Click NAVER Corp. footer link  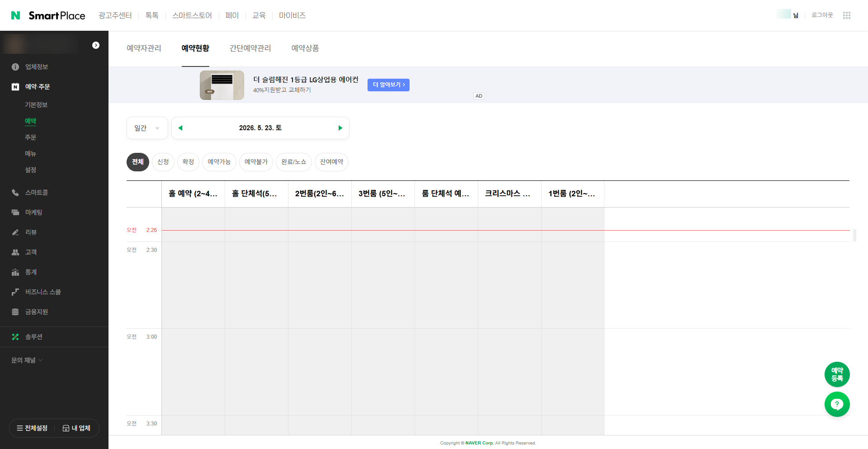tap(480, 443)
